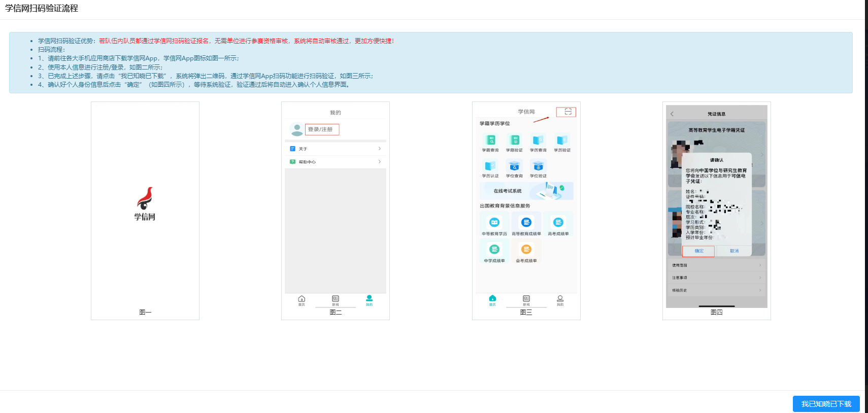Click the back arrow in 图四 凭证信息 header
The height and width of the screenshot is (413, 868).
672,114
